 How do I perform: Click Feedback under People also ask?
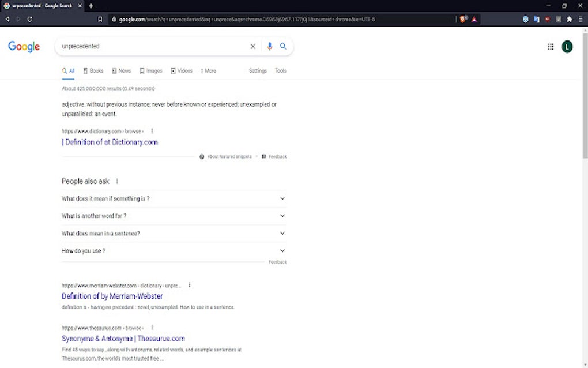point(277,262)
